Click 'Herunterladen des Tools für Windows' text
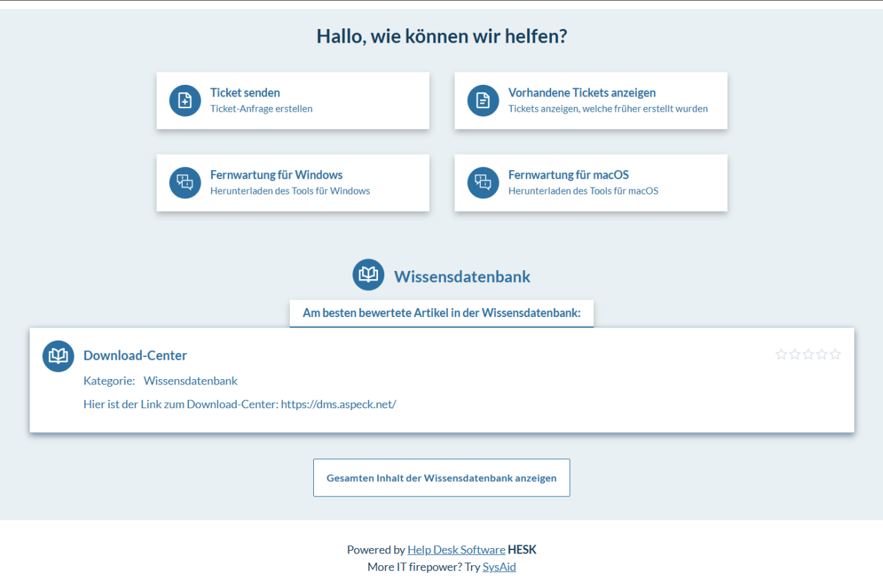 pos(290,190)
